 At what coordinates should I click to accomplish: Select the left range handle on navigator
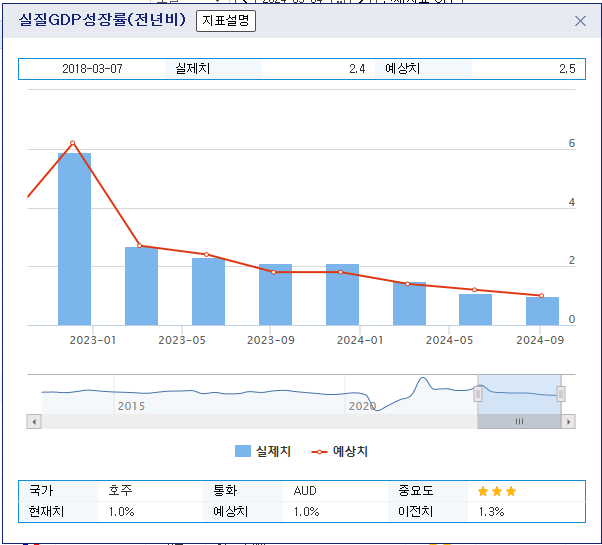478,394
